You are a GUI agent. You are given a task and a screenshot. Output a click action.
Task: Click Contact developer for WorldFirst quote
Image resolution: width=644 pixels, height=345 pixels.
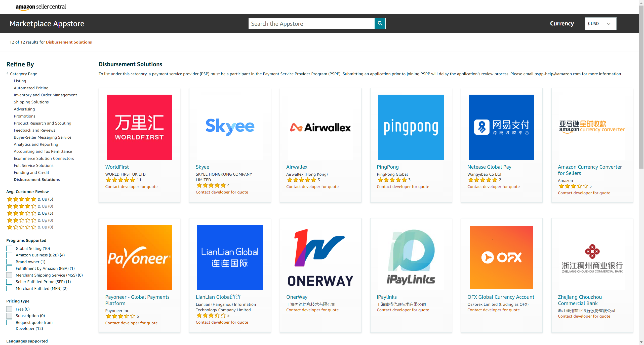coord(131,186)
